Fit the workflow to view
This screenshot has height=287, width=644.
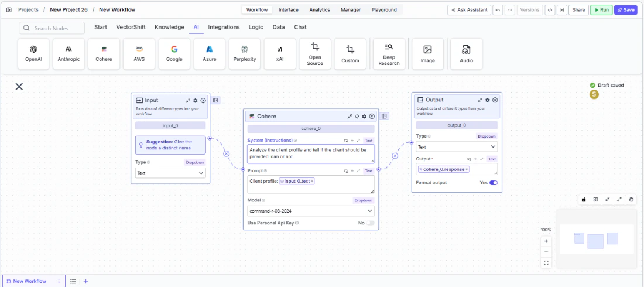[546, 263]
